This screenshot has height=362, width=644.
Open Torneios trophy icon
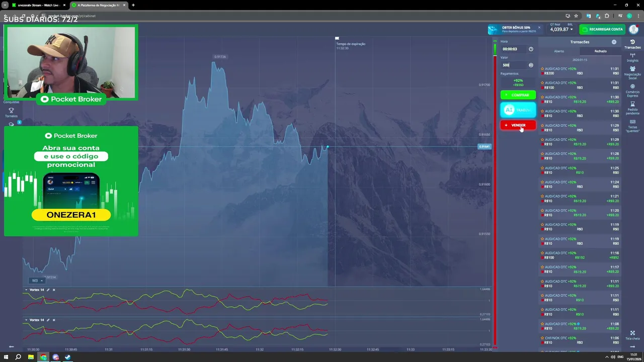11,110
